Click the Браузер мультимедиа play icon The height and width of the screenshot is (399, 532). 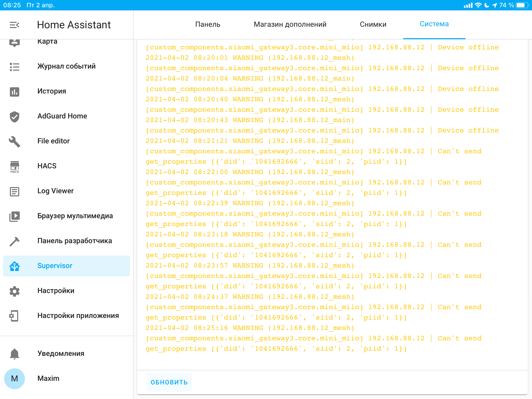15,216
